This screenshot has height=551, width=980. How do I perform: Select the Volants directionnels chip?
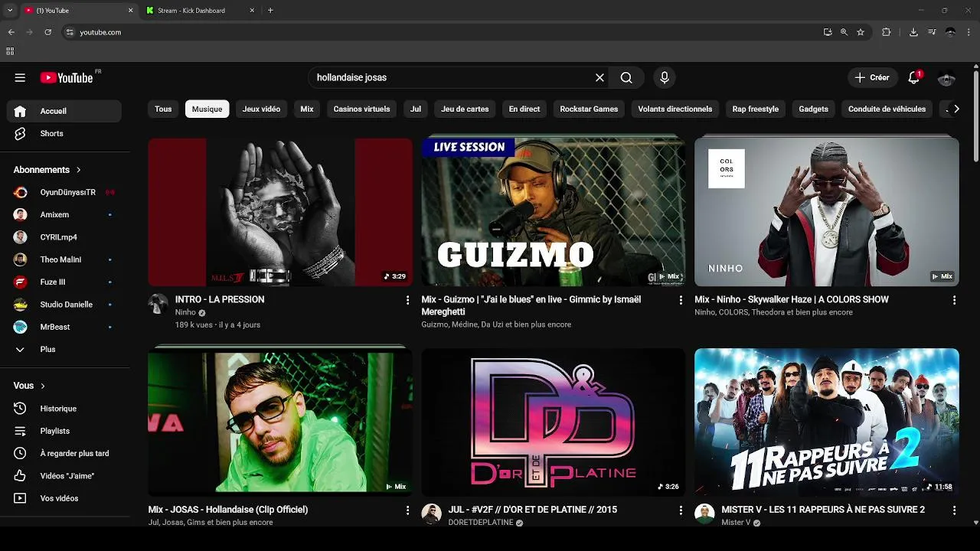[675, 109]
